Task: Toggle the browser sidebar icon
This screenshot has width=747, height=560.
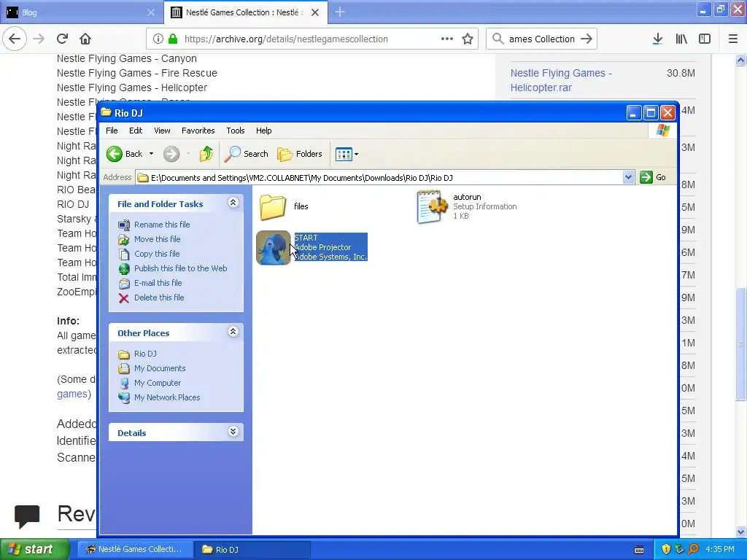Action: tap(705, 39)
